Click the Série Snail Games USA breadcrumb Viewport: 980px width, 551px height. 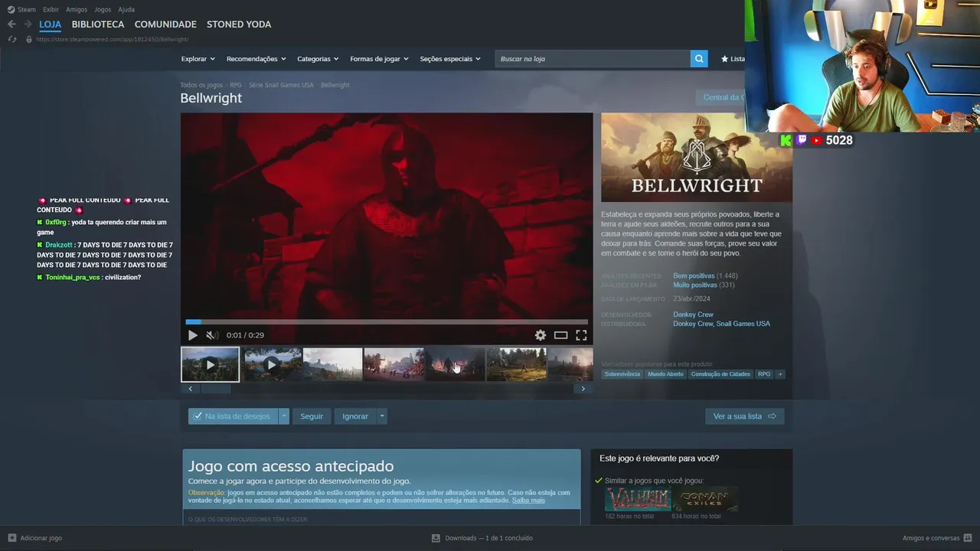click(x=281, y=85)
